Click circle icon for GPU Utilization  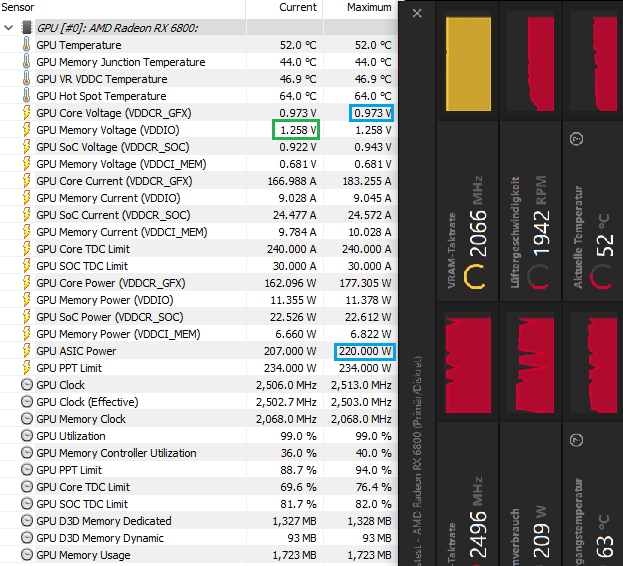(27, 436)
